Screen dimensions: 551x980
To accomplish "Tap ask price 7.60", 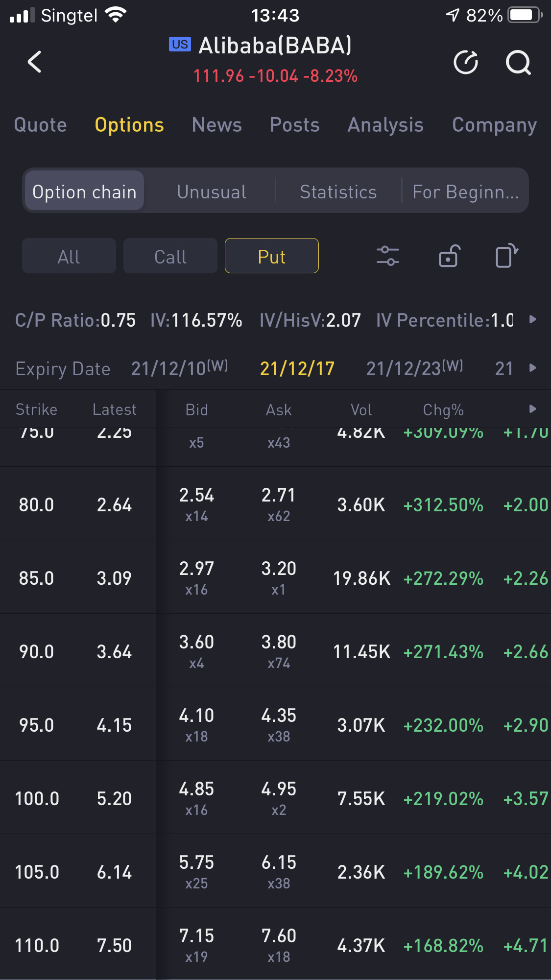I will point(279,936).
